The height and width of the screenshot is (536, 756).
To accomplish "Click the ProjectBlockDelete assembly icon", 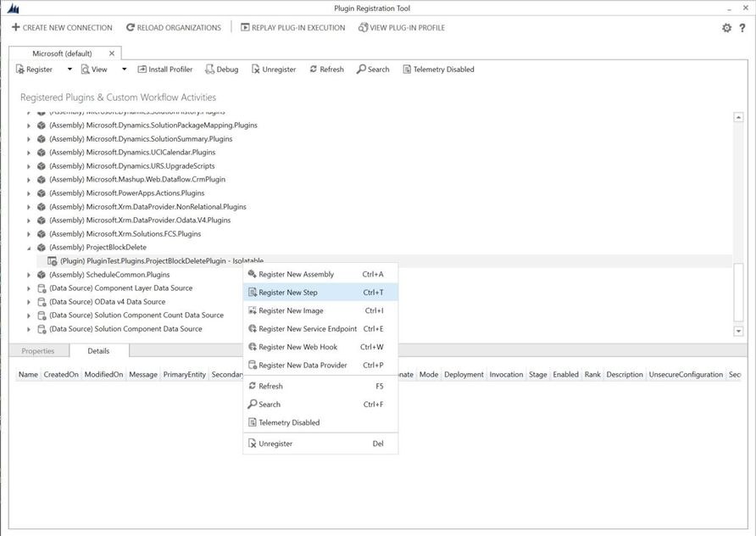I will pyautogui.click(x=42, y=248).
